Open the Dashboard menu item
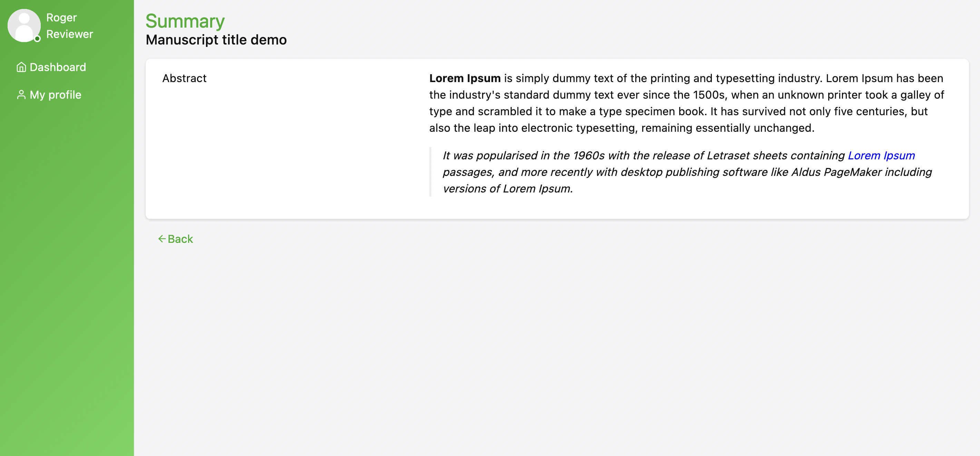Screen dimensions: 980x456 point(51,67)
